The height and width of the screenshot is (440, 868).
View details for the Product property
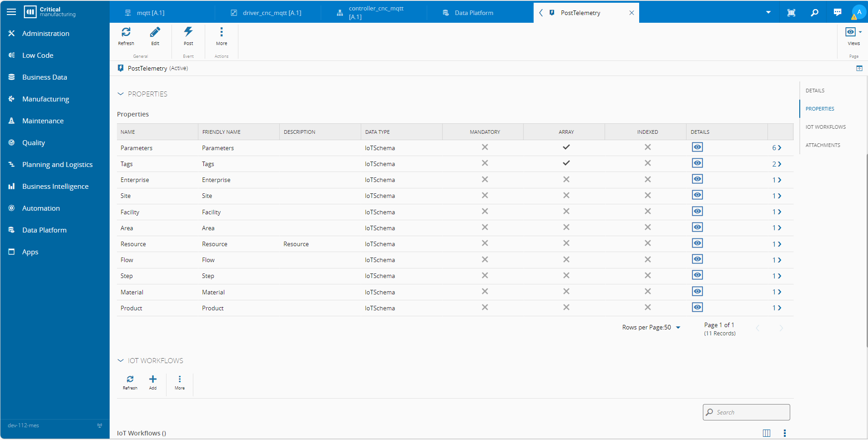click(x=697, y=308)
